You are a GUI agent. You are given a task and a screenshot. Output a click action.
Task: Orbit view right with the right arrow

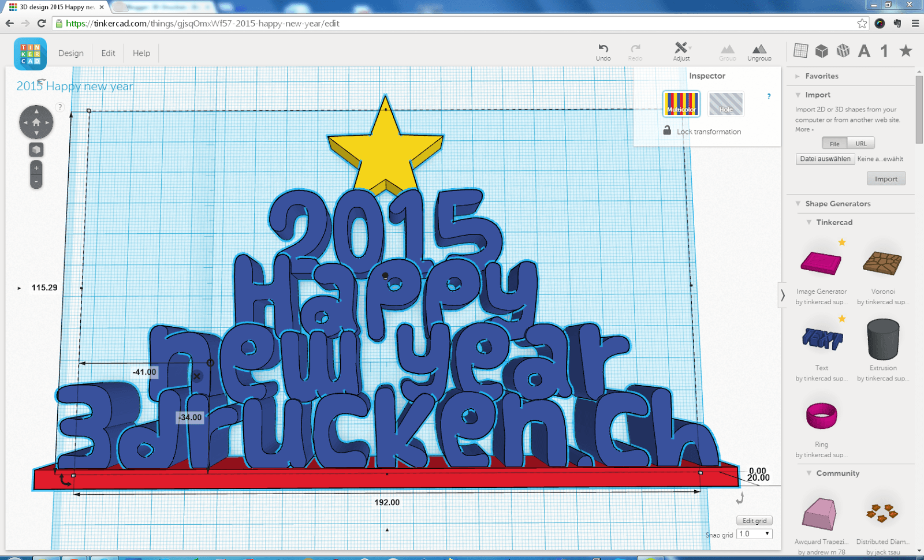click(47, 122)
